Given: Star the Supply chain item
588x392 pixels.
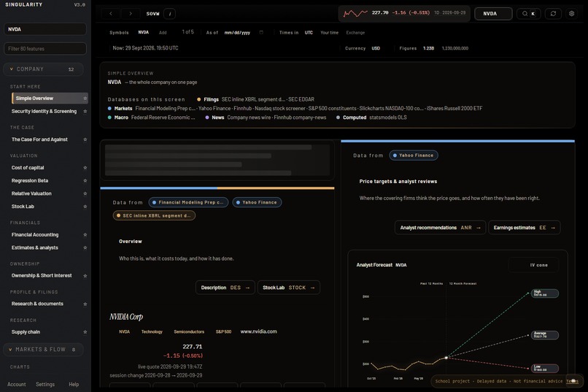Looking at the screenshot, I should click(85, 332).
